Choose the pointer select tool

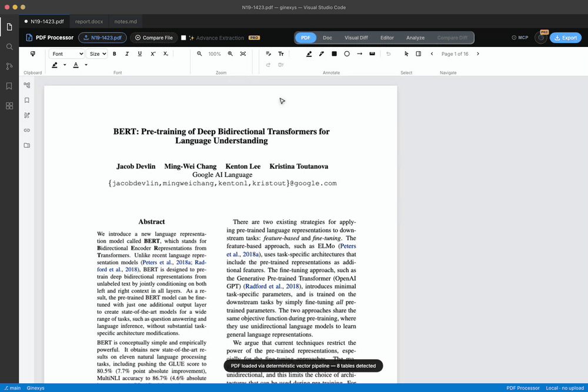coord(406,54)
